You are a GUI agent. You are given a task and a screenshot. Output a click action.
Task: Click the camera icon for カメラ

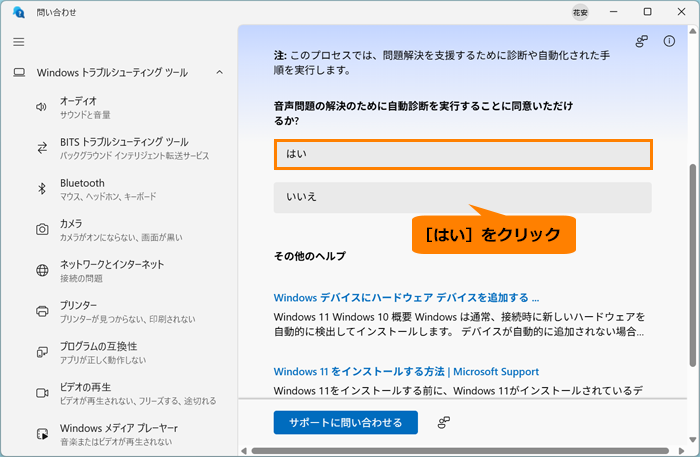(x=42, y=229)
